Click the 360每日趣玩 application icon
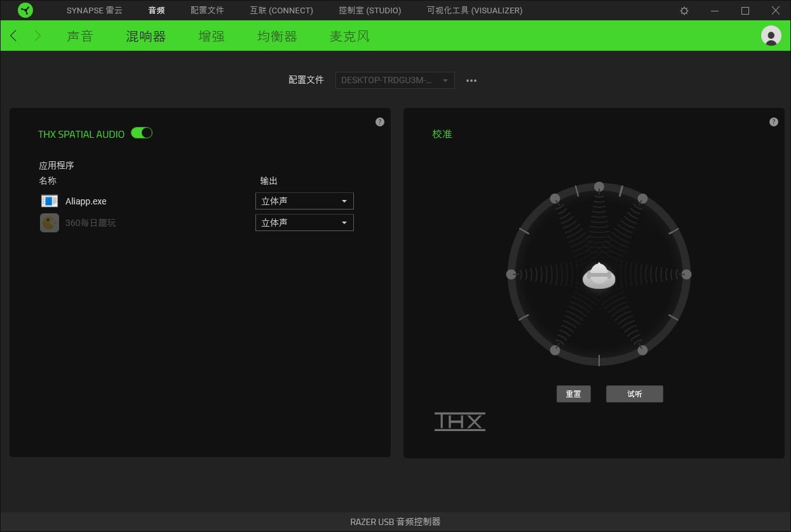The height and width of the screenshot is (532, 791). pos(50,223)
